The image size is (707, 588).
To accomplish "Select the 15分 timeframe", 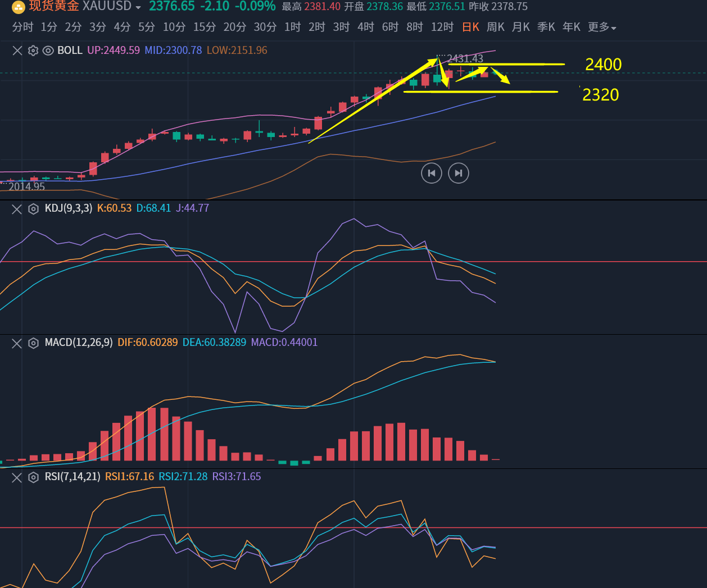I will (x=205, y=27).
